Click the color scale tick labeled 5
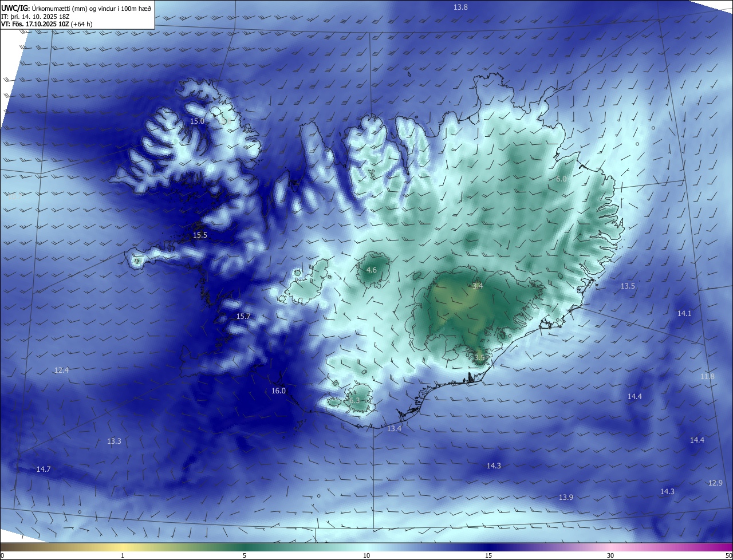 pyautogui.click(x=245, y=555)
